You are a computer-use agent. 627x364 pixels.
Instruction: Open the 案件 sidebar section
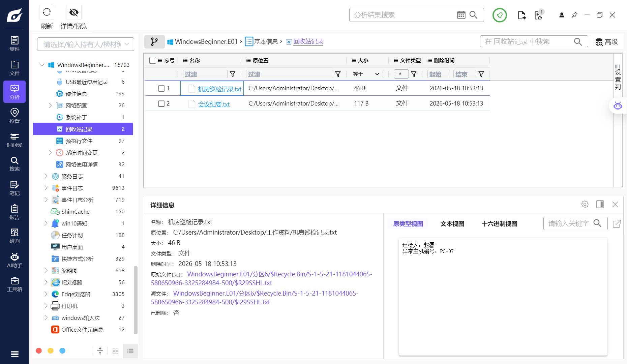click(14, 44)
